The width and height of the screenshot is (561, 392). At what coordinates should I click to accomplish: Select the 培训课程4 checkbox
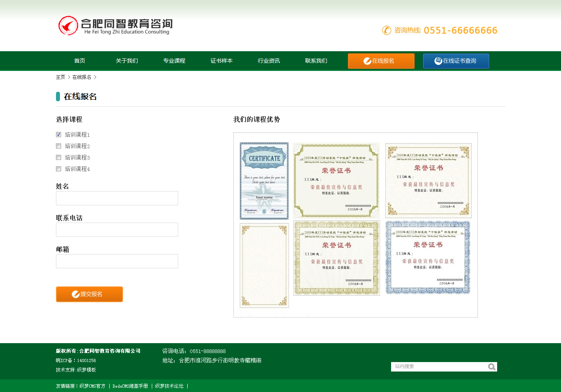tap(59, 169)
